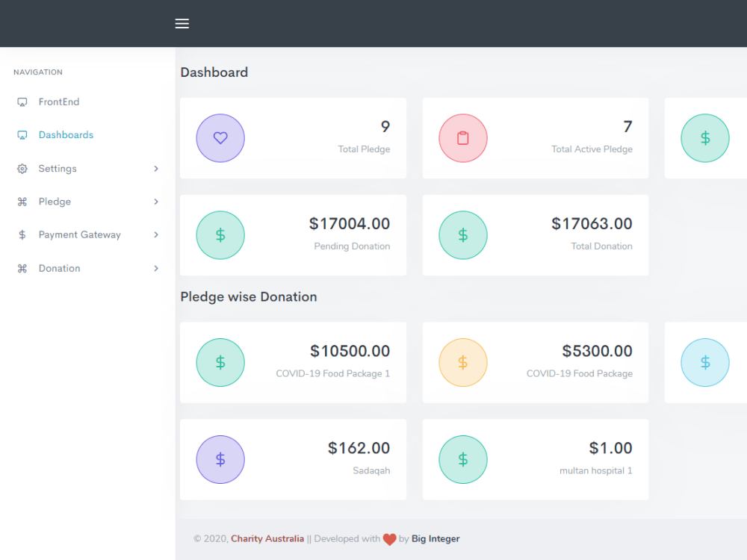Navigate to the FrontEnd page
747x560 pixels.
point(58,102)
